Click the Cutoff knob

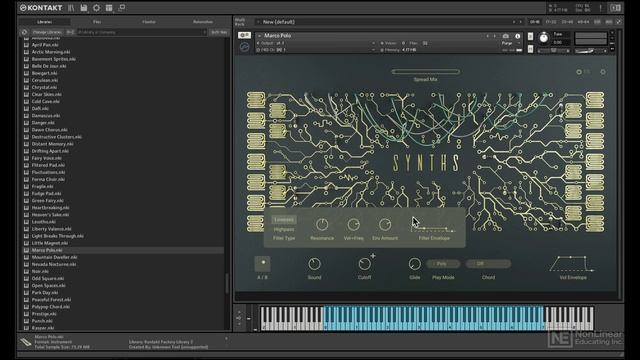click(x=364, y=264)
